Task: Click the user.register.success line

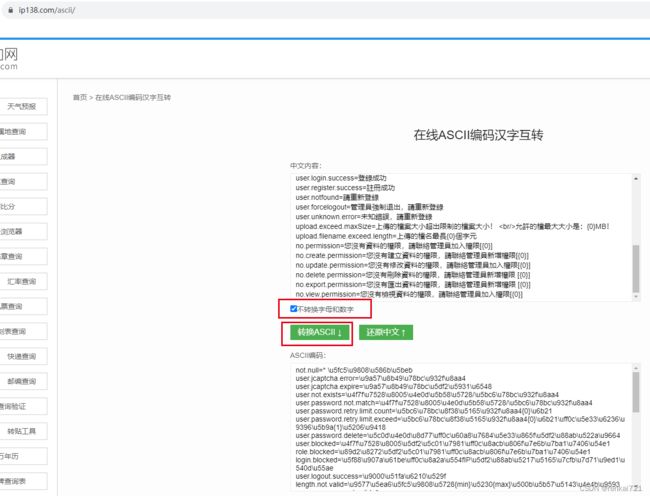Action: [x=345, y=188]
